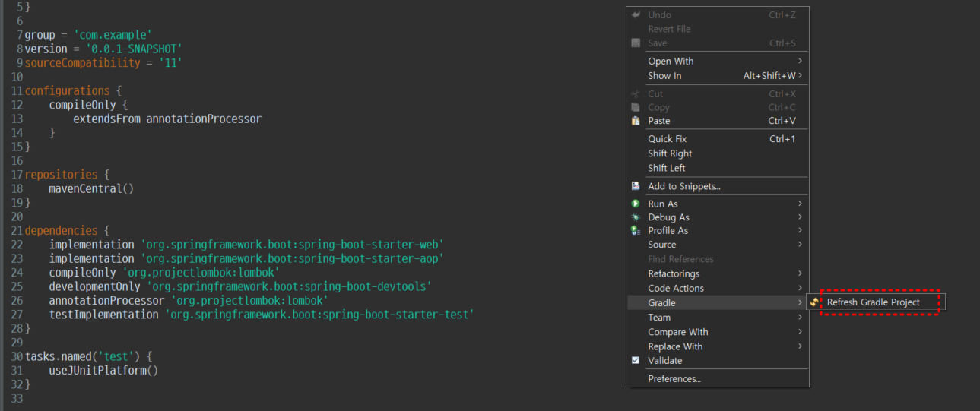Expand the Debug As submenu arrow
This screenshot has height=411, width=980.
pos(800,217)
